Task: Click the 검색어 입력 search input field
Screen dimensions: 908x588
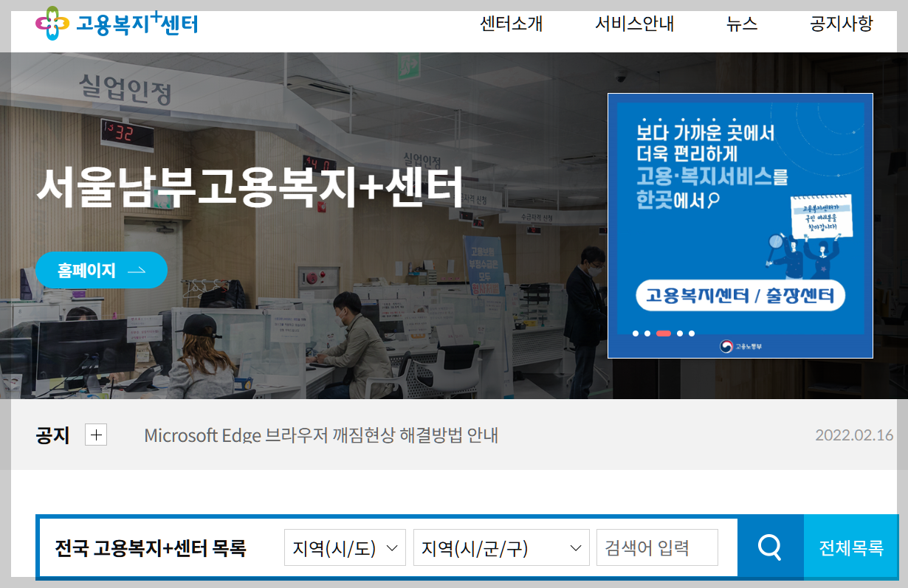Action: coord(656,547)
